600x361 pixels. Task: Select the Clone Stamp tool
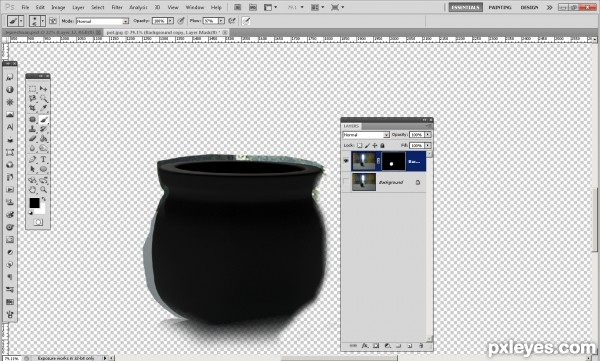click(33, 129)
